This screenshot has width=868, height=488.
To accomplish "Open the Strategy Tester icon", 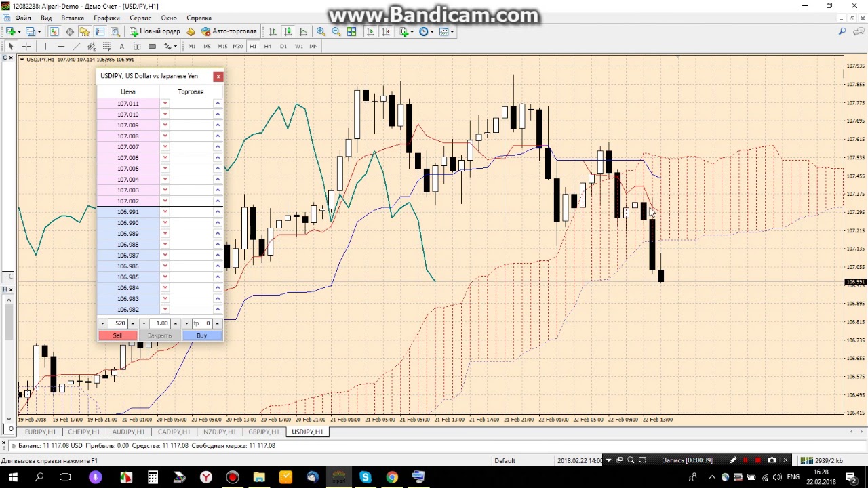I will (x=115, y=31).
